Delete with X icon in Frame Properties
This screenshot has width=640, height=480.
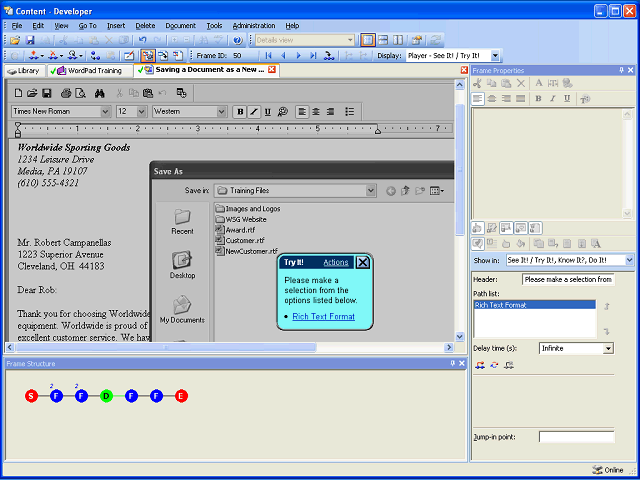click(521, 83)
